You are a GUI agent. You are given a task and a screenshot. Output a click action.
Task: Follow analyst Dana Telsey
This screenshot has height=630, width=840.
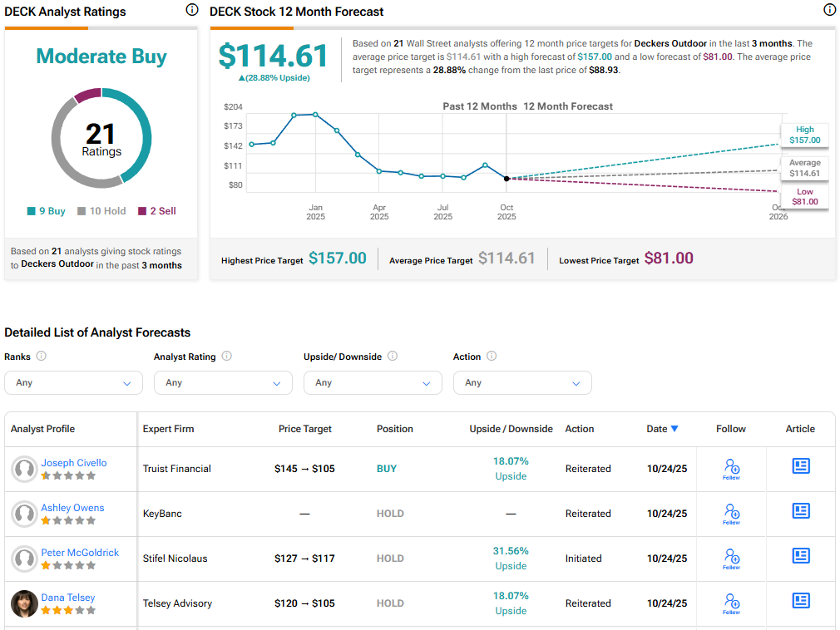pos(731,603)
